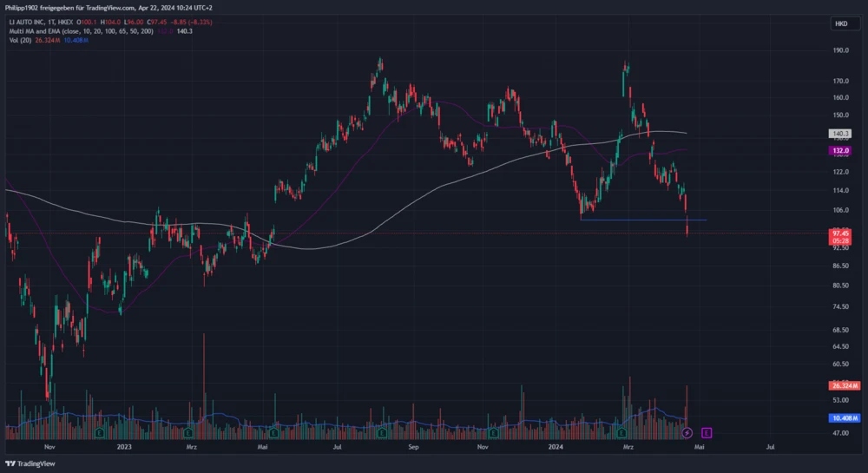Open the earnings marker at Mai 2023
Screen dimensions: 868x473
coord(273,431)
